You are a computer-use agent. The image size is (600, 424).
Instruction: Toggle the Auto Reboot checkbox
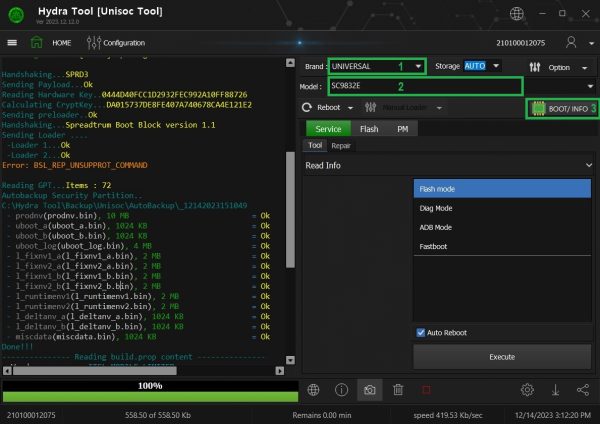pyautogui.click(x=421, y=333)
